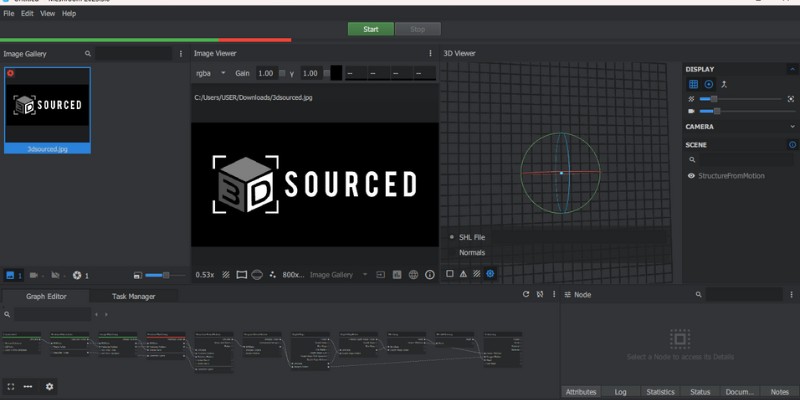Select the 3dsourced.jpg thumbnail
The image size is (800, 400).
pyautogui.click(x=47, y=110)
